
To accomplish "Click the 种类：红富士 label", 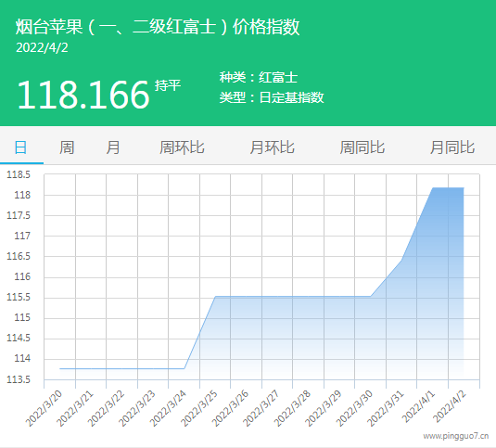I will pyautogui.click(x=259, y=78).
